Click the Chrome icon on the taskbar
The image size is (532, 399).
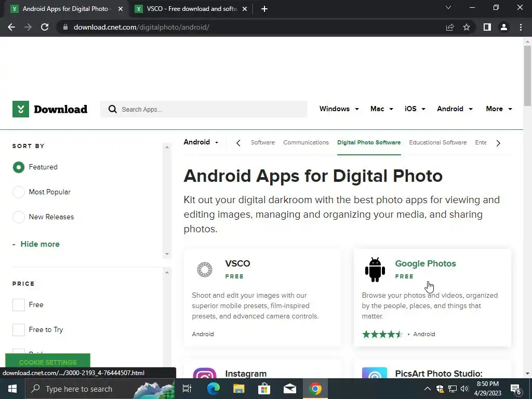(x=315, y=389)
